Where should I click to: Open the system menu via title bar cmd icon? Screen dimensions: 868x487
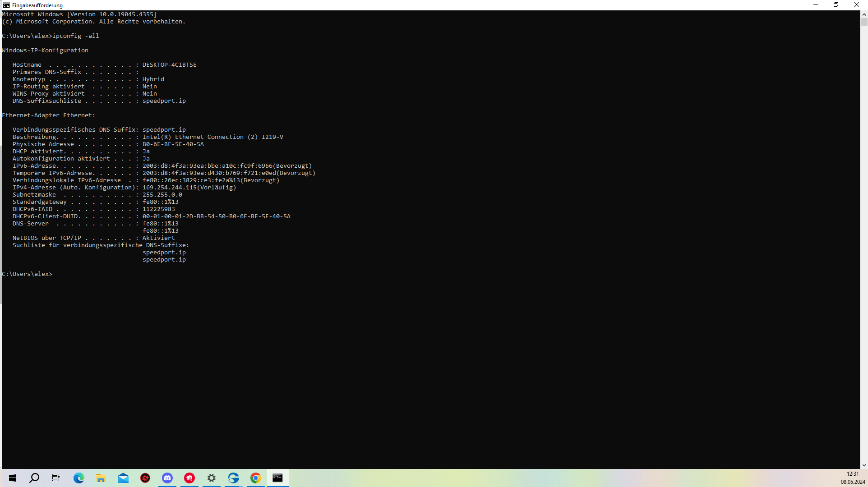[6, 5]
